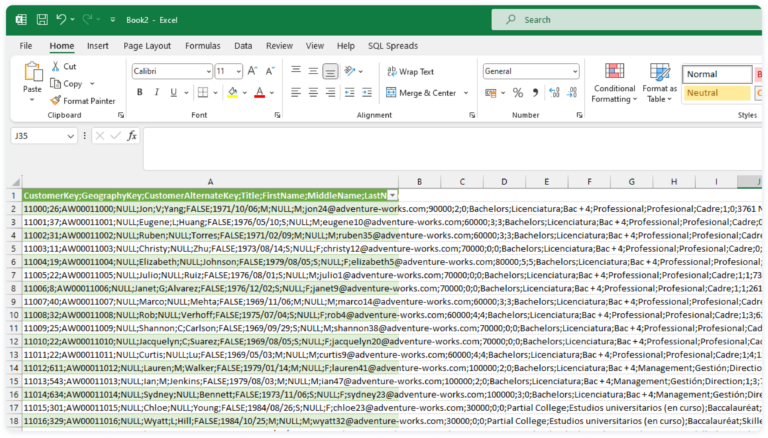Click the Orientation text angle icon
Image resolution: width=768 pixels, height=438 pixels.
click(x=350, y=71)
